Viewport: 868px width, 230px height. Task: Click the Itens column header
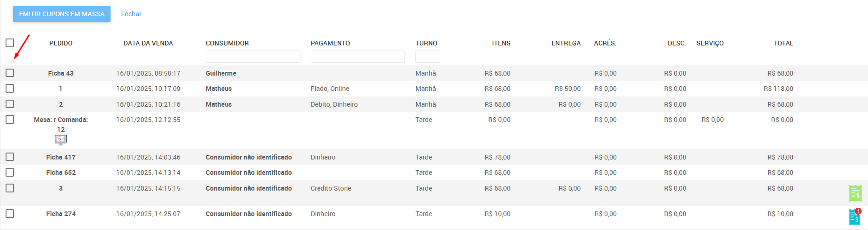coord(501,43)
